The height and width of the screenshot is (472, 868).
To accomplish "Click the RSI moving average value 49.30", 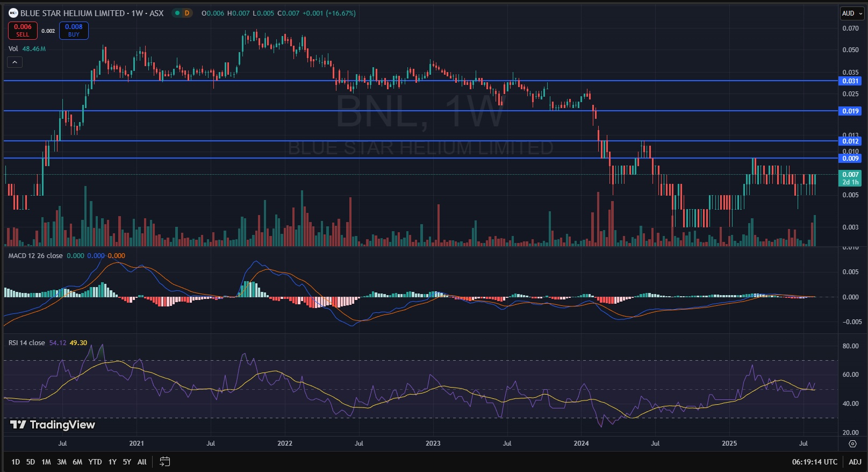I will coord(78,343).
